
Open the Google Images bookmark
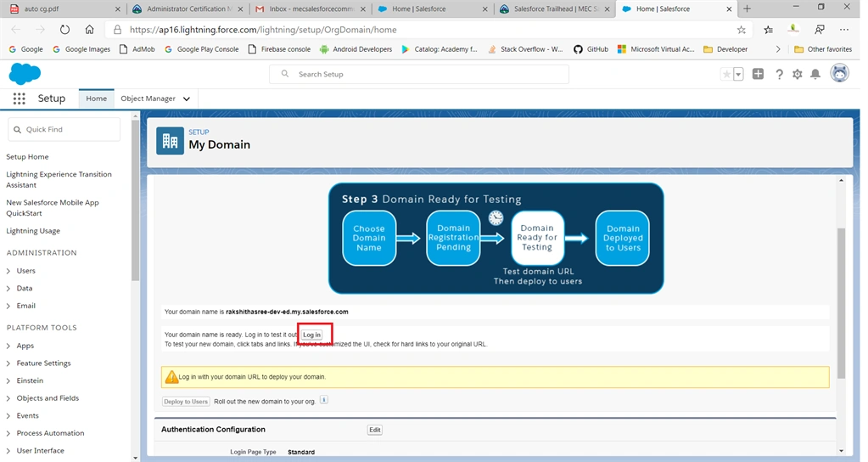pos(81,49)
